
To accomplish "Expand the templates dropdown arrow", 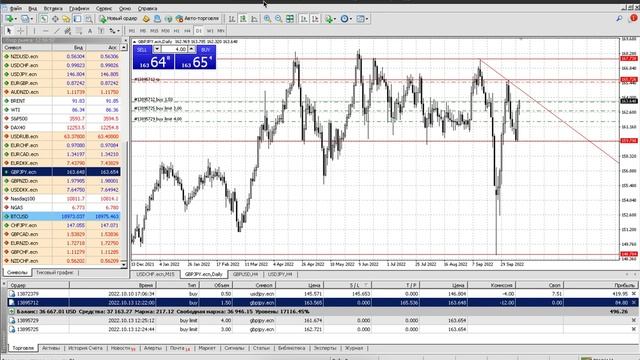I will [367, 19].
